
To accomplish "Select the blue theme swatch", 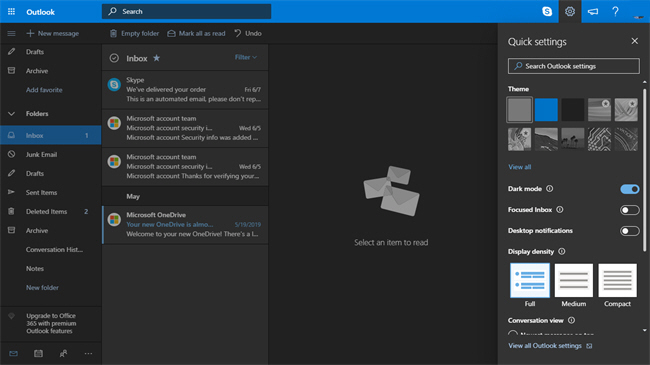I will click(x=546, y=110).
